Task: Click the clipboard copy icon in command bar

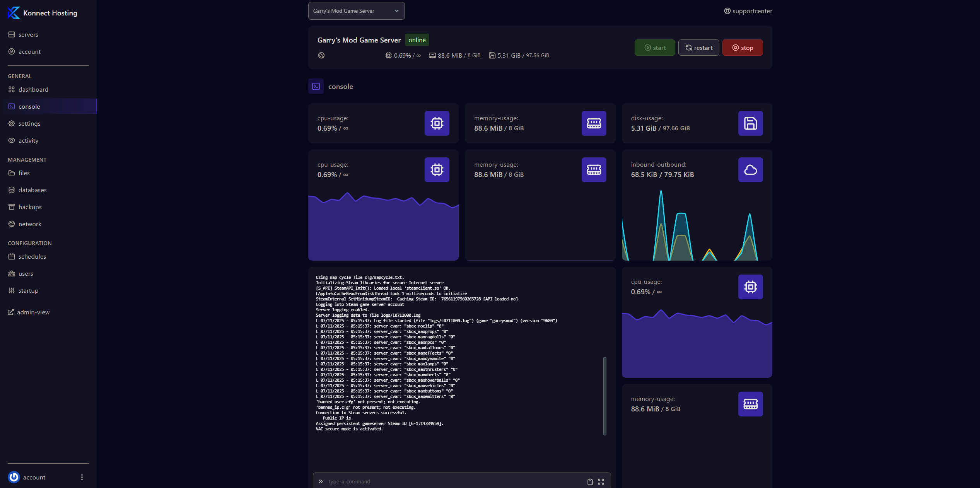Action: tap(590, 481)
